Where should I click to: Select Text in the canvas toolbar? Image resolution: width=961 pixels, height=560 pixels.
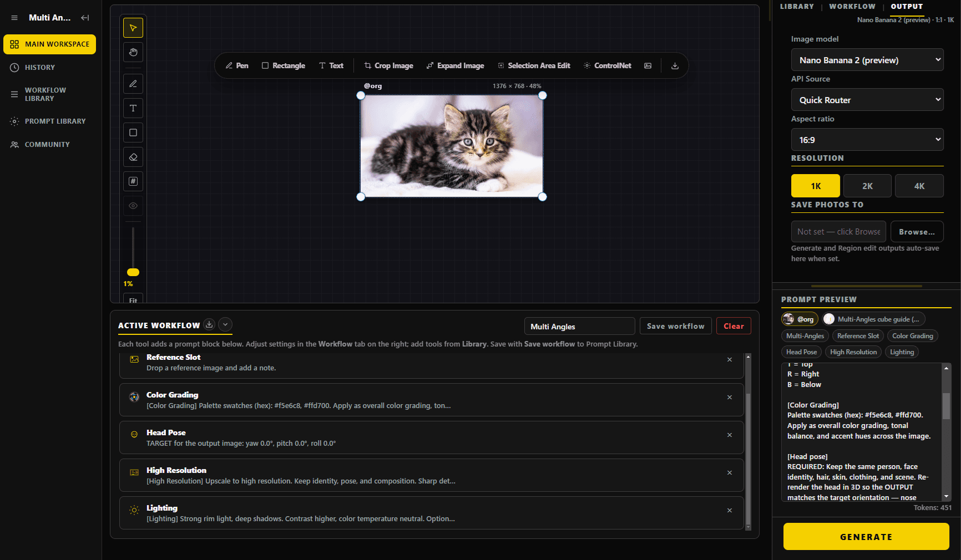point(331,65)
